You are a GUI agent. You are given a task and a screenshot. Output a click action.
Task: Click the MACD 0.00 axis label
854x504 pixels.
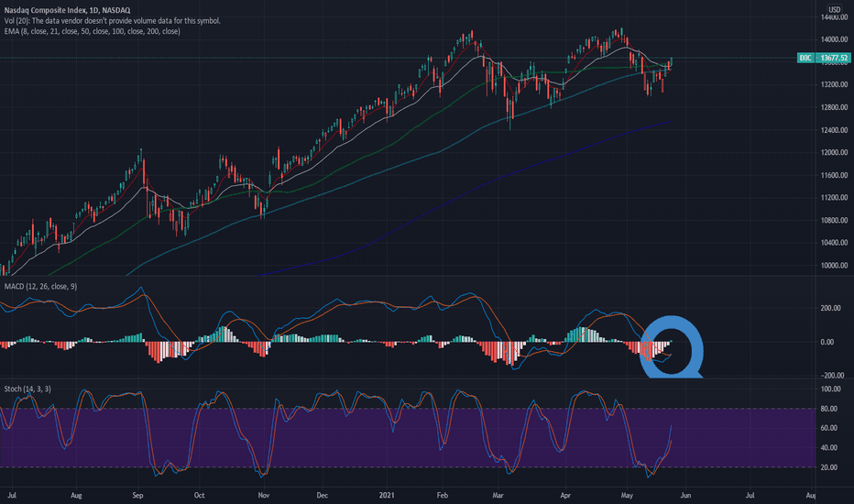(x=827, y=342)
